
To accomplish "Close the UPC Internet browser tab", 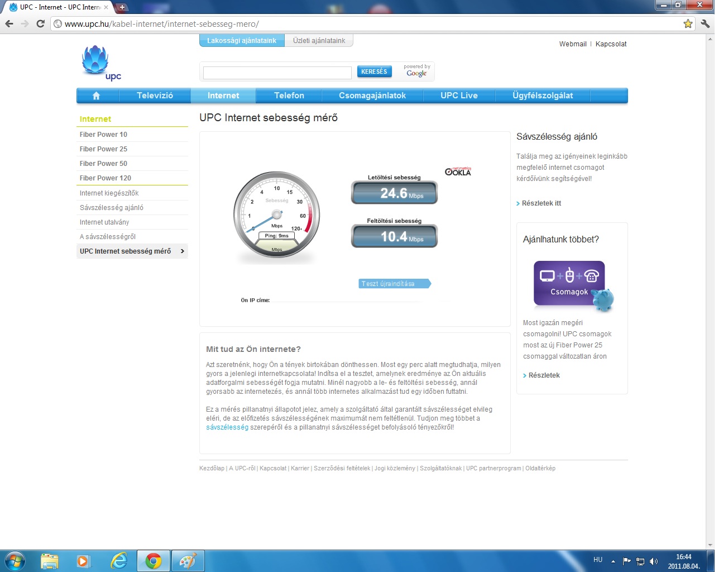I will coord(106,7).
